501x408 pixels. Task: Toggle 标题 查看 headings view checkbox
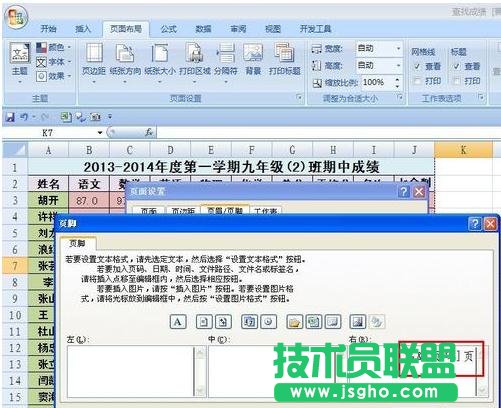click(x=457, y=66)
